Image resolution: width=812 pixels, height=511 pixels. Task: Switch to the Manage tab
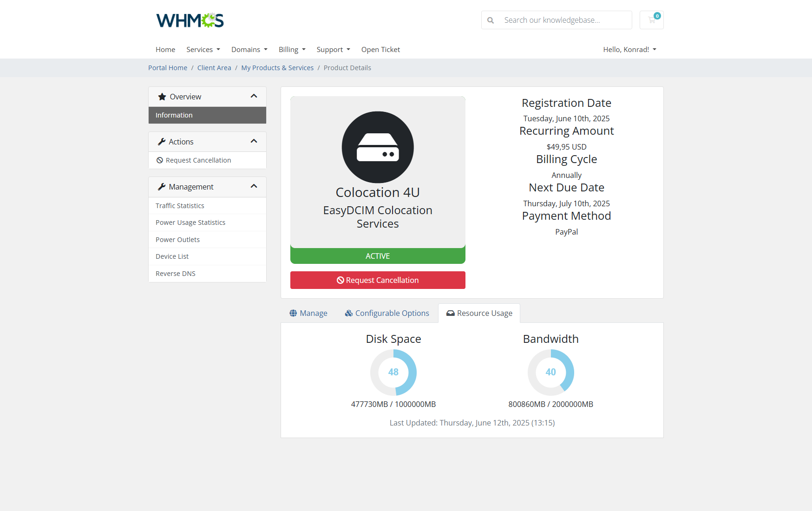click(x=308, y=313)
